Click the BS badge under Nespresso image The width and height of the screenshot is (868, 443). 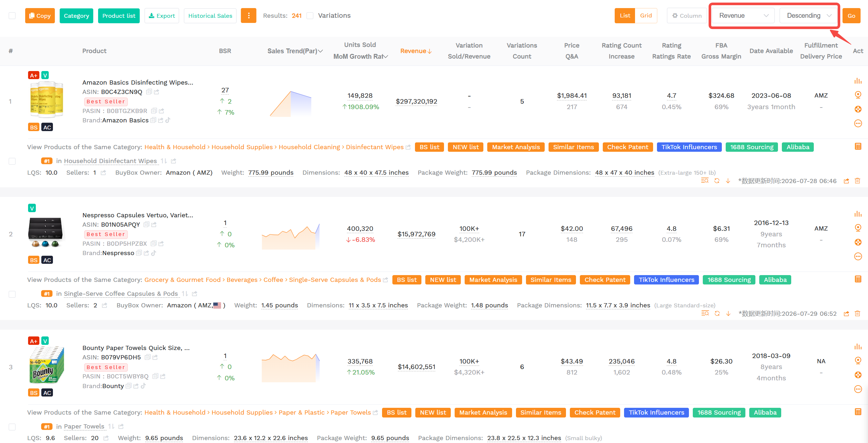click(33, 260)
